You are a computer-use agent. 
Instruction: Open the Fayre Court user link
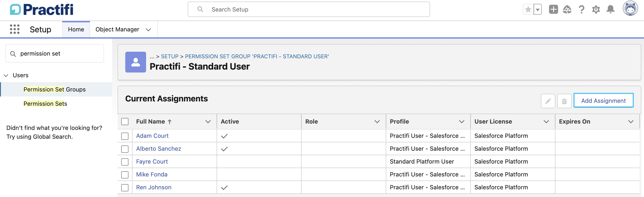[x=152, y=162]
